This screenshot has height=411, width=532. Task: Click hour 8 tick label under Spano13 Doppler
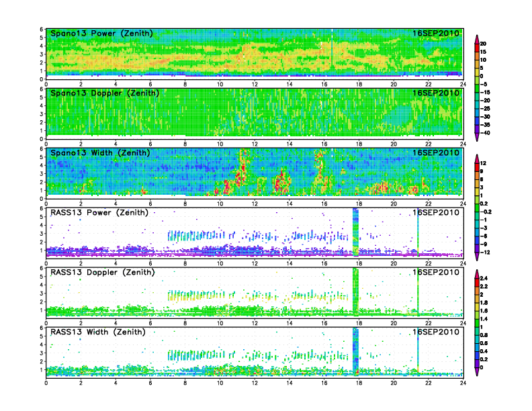point(185,144)
